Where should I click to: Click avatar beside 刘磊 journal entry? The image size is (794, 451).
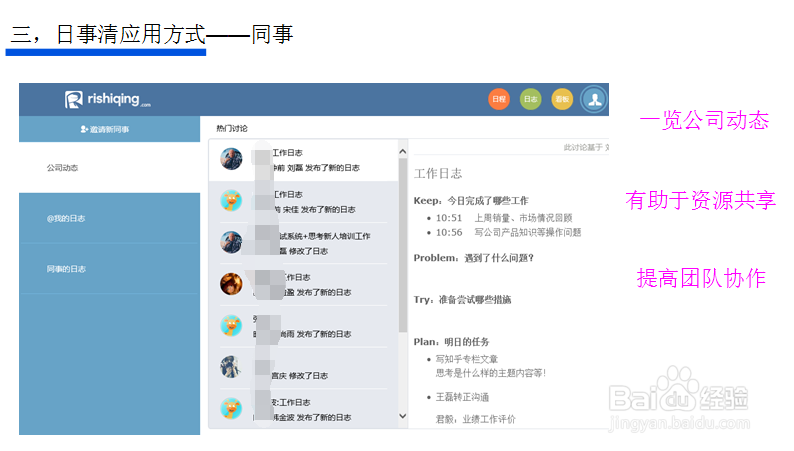pyautogui.click(x=231, y=159)
